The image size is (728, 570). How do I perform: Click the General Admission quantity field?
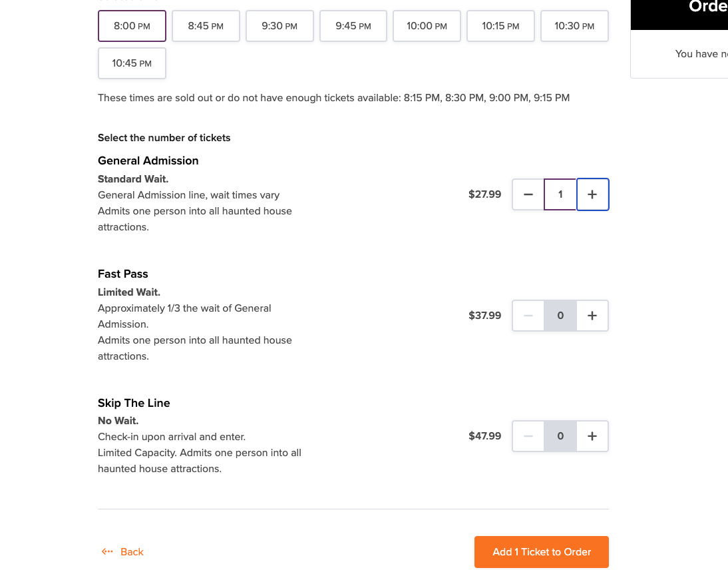[560, 194]
